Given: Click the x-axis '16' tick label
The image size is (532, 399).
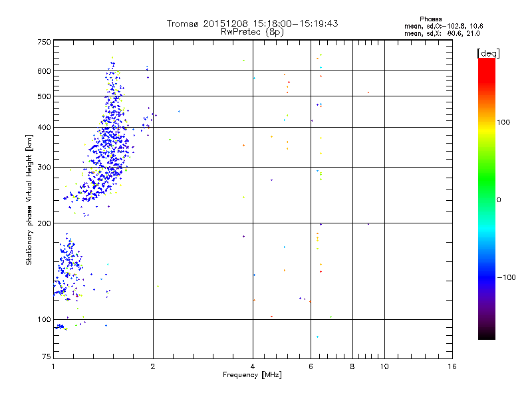Looking at the screenshot, I should point(452,366).
